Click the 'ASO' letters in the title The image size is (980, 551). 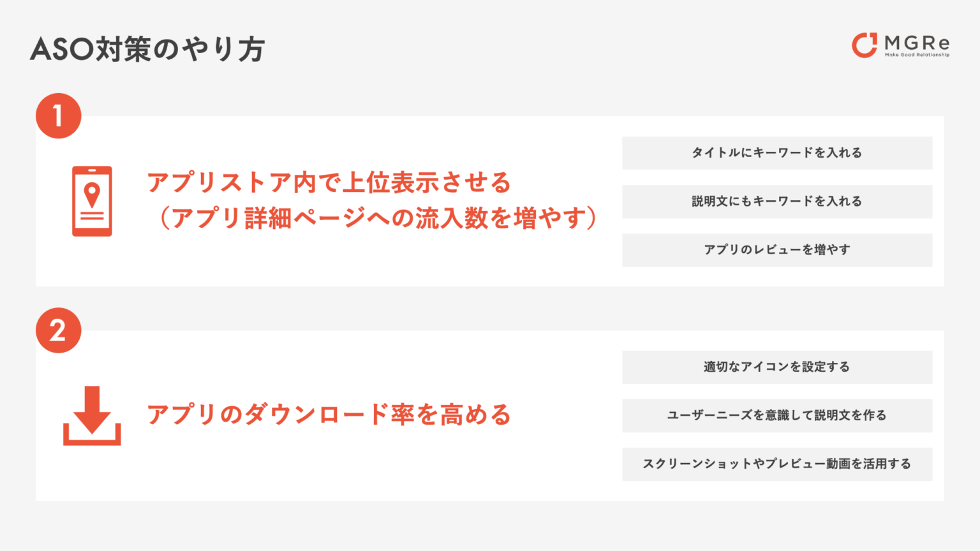62,50
